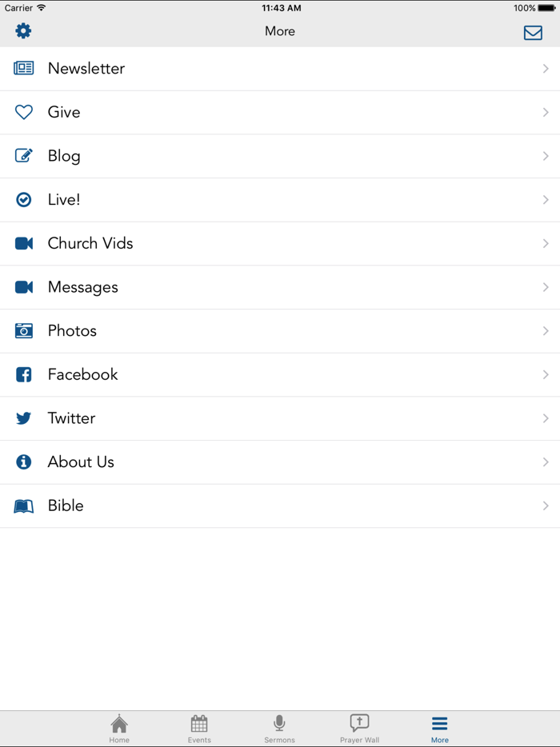
Task: Tap the envelope mail icon
Action: pos(533,33)
